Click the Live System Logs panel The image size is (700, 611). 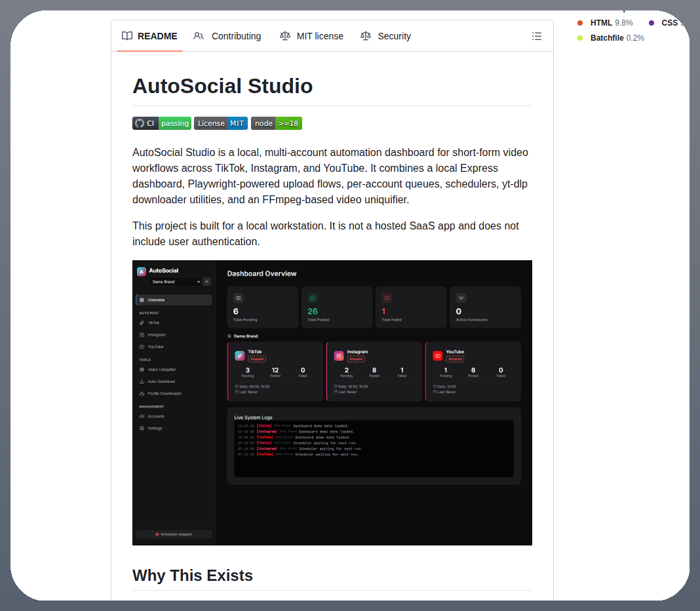374,446
